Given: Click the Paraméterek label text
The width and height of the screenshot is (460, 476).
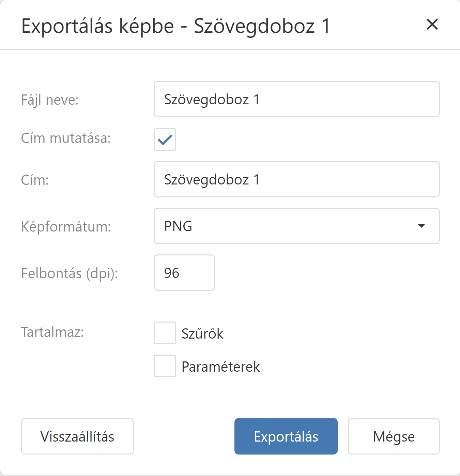Looking at the screenshot, I should pos(220,367).
